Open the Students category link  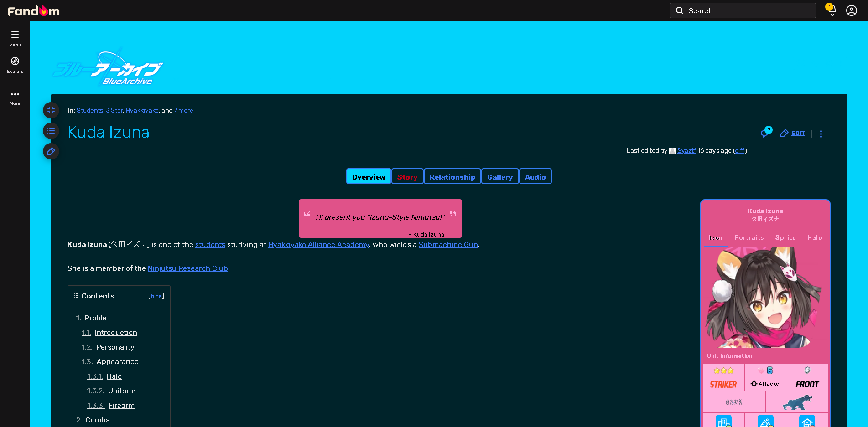click(x=90, y=110)
